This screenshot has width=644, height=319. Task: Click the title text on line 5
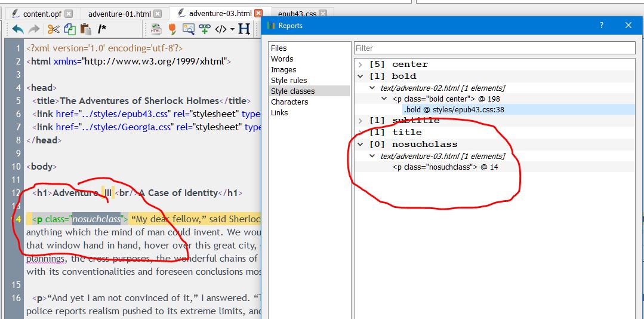coord(140,101)
